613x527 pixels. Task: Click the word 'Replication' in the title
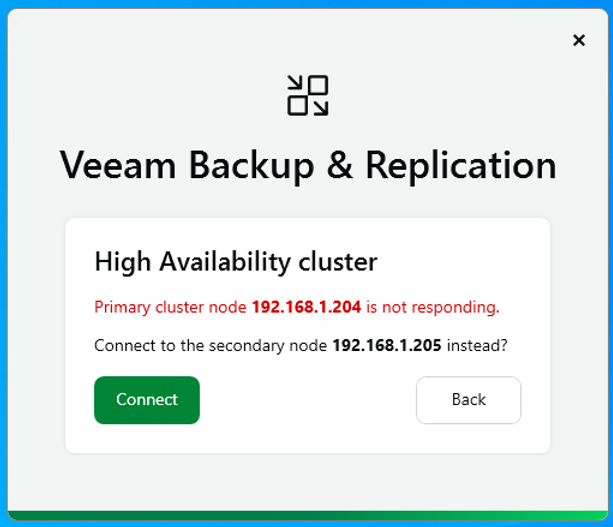click(x=461, y=166)
